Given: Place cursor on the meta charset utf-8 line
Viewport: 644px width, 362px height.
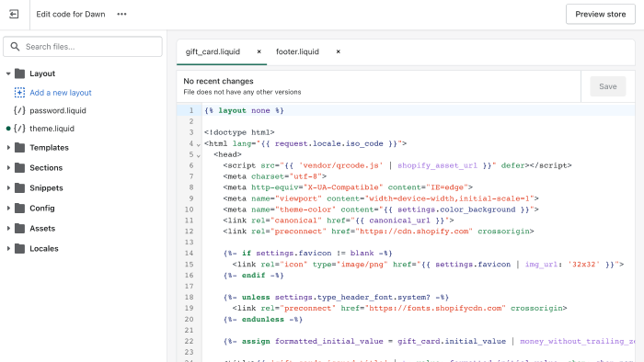Looking at the screenshot, I should click(x=275, y=176).
